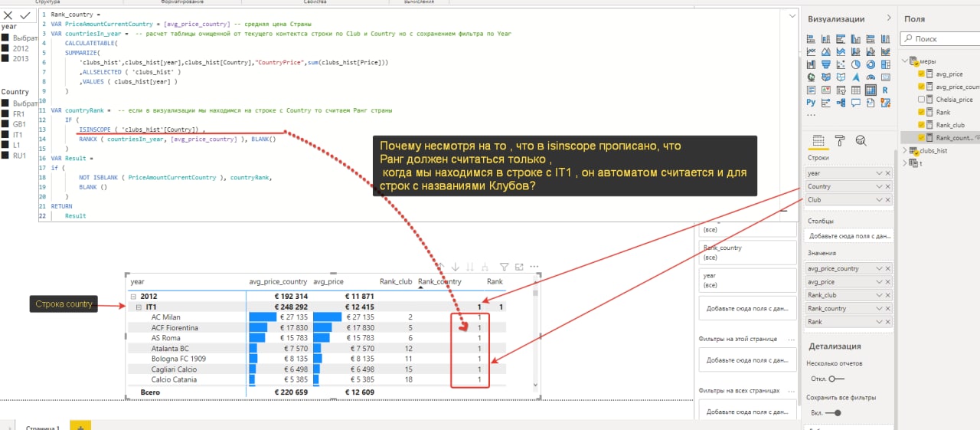Select the pie chart visualization icon

(x=857, y=64)
